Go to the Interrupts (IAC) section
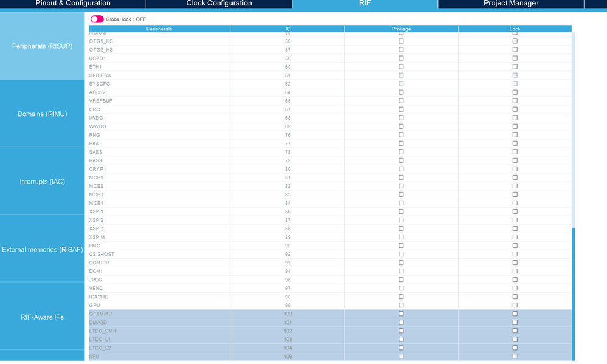 pyautogui.click(x=42, y=182)
